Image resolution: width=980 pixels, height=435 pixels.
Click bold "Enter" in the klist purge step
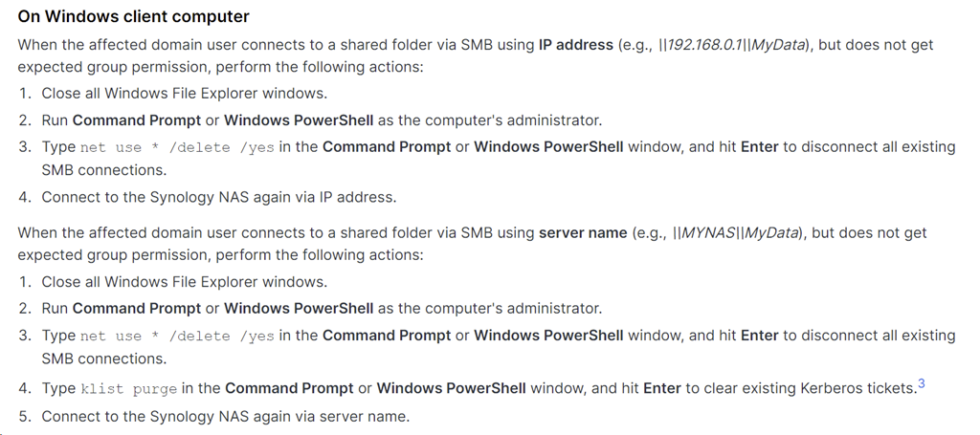662,389
